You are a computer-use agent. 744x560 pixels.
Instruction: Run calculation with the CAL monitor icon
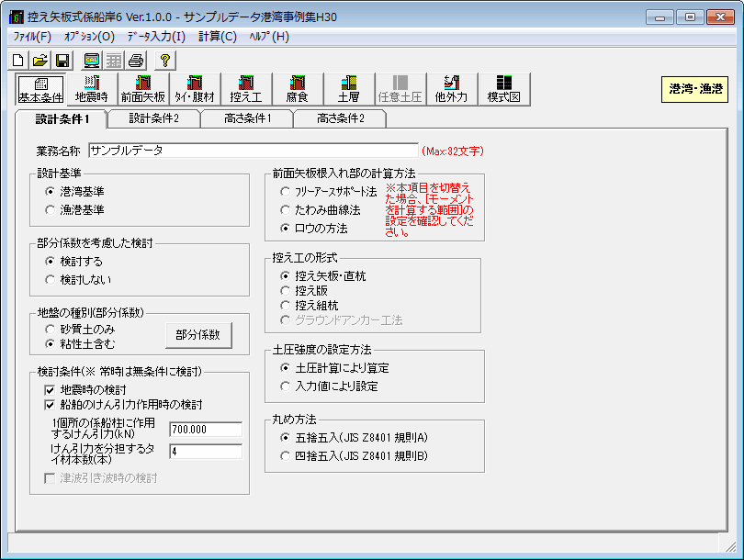92,61
